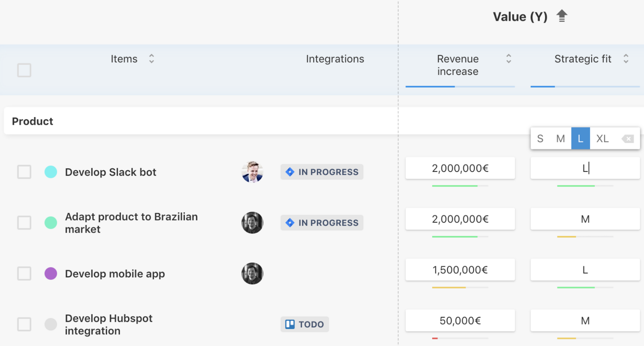Click the purple dot beside Develop mobile app
The height and width of the screenshot is (346, 644).
point(51,274)
